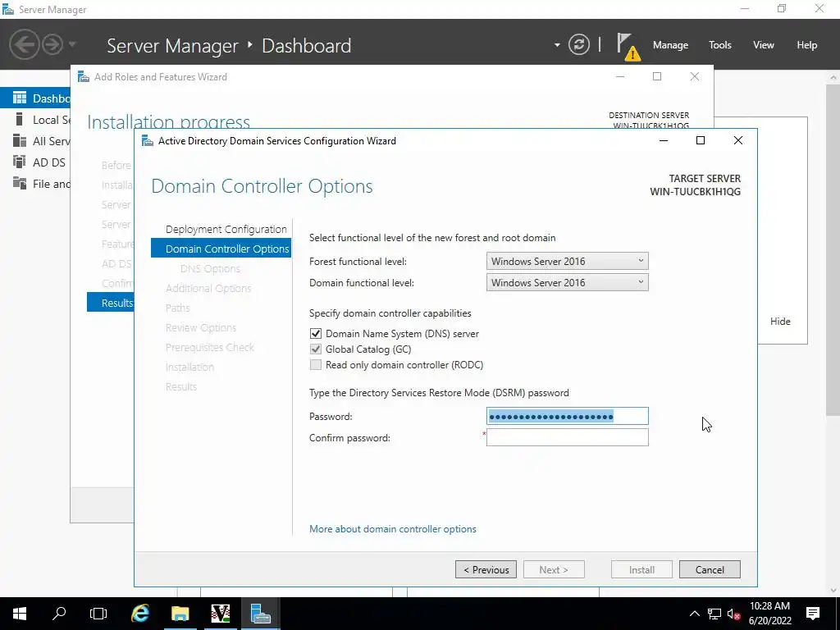
Task: Click Hide in the dashboard panel
Action: click(x=780, y=322)
